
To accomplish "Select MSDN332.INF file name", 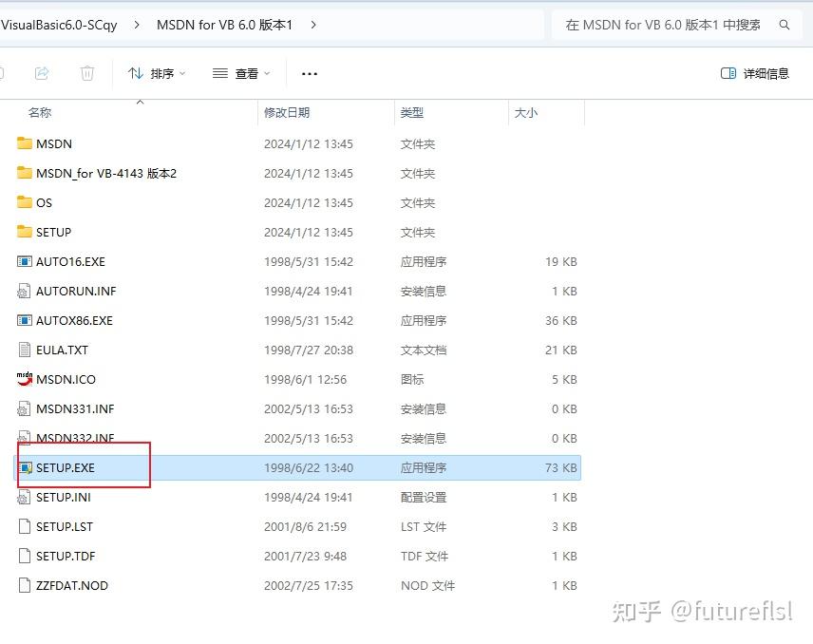I will tap(75, 438).
